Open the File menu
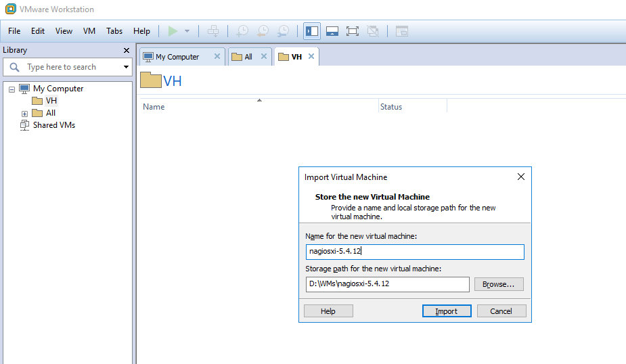626x364 pixels. (x=14, y=31)
